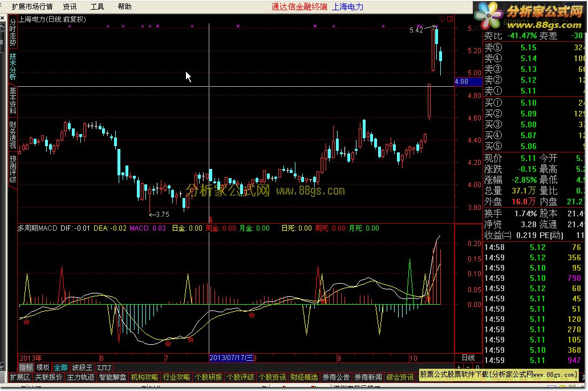Click the 上海电力 stock name in the title bar
This screenshot has width=588, height=391.
click(x=347, y=7)
